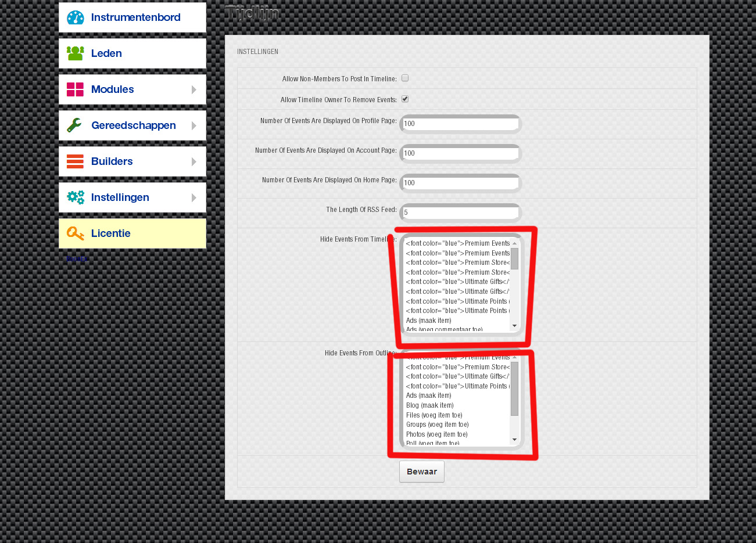Select the Ultimate Gifts entry in the Outline list
Viewport: 756px width, 543px height.
click(457, 376)
